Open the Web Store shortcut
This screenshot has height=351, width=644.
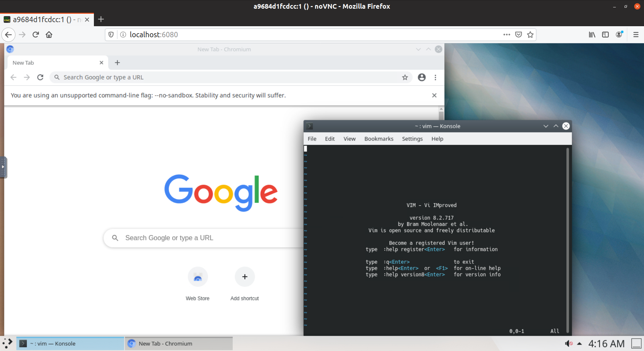pyautogui.click(x=198, y=277)
